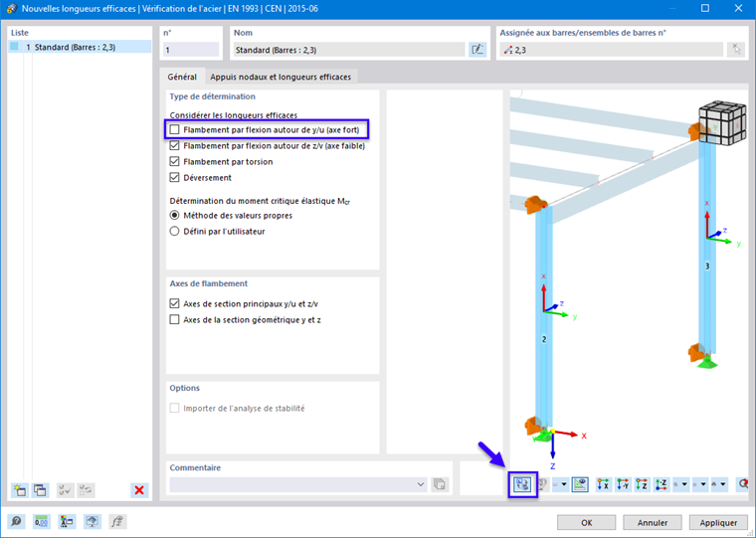The image size is (756, 538).
Task: Toggle the triangle view mode icon
Action: pyautogui.click(x=580, y=484)
